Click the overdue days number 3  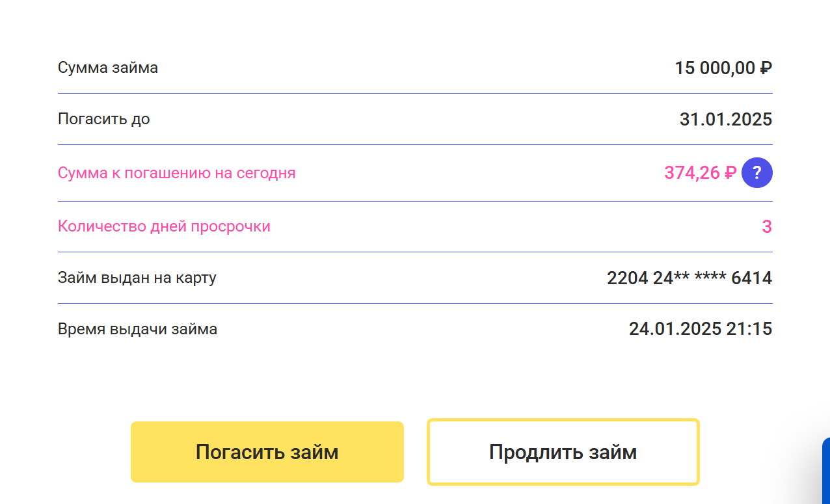pos(766,226)
